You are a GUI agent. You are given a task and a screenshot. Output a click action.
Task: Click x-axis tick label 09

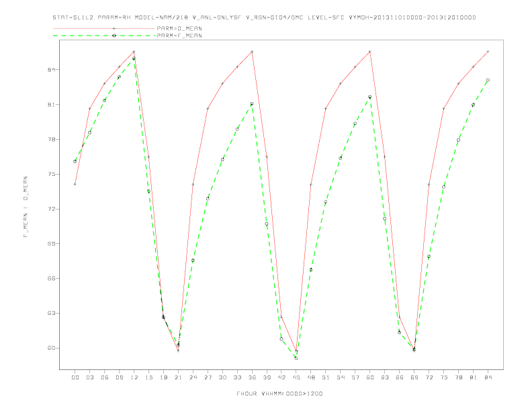click(x=119, y=377)
